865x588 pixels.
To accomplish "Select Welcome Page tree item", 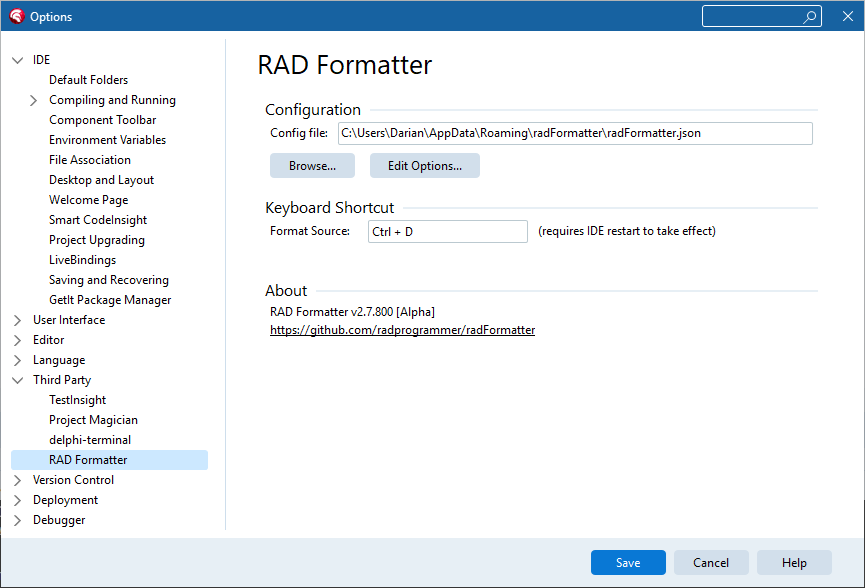I will pyautogui.click(x=88, y=200).
